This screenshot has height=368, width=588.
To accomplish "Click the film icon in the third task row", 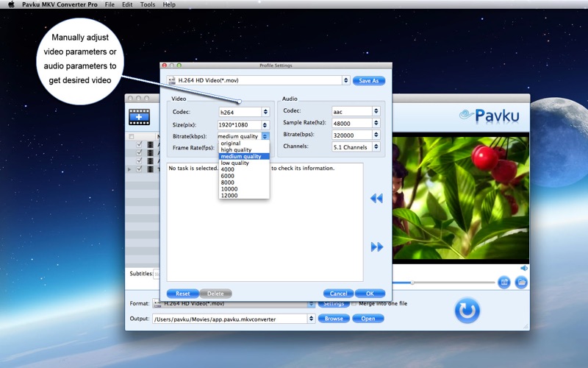I will coord(151,160).
